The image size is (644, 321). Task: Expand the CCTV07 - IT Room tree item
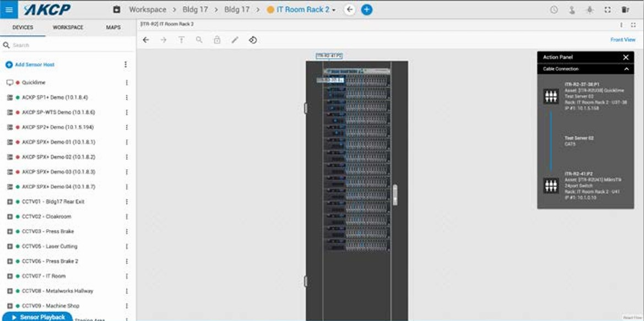click(10, 276)
